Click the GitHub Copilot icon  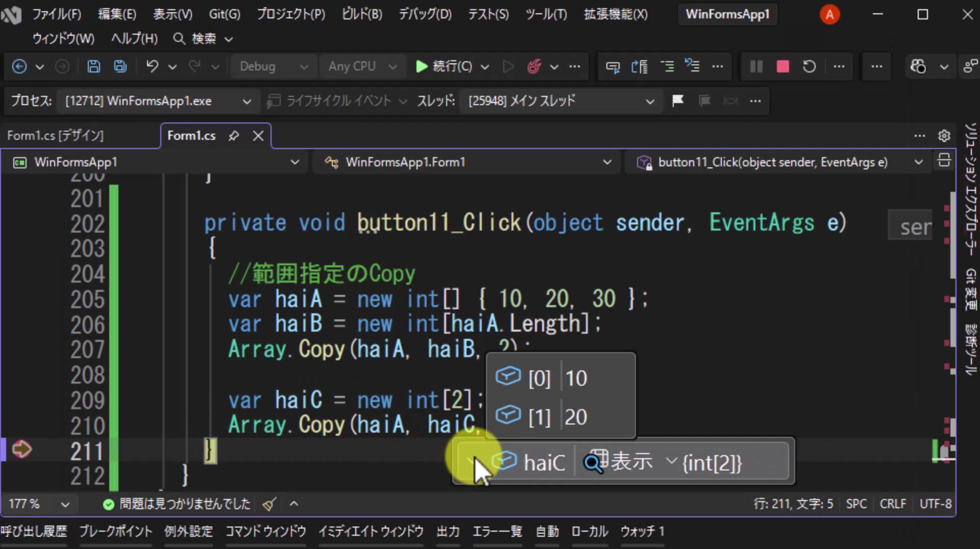[x=918, y=66]
